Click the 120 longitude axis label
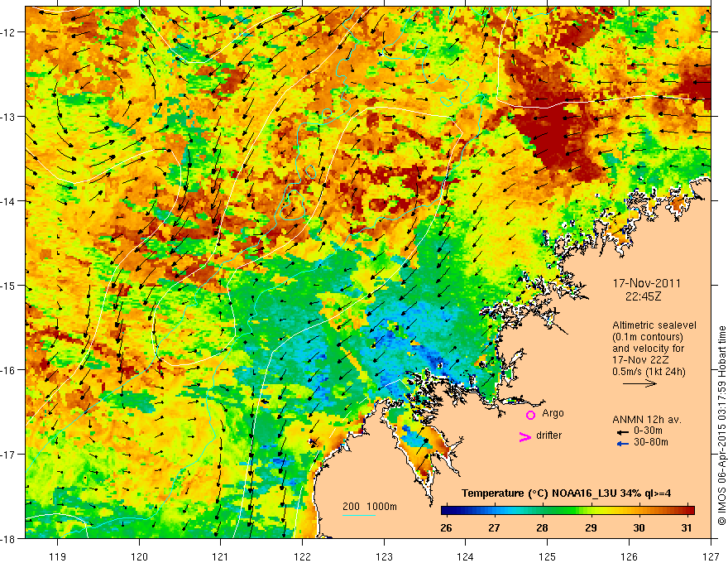Viewport: 728px width, 563px height. (139, 556)
